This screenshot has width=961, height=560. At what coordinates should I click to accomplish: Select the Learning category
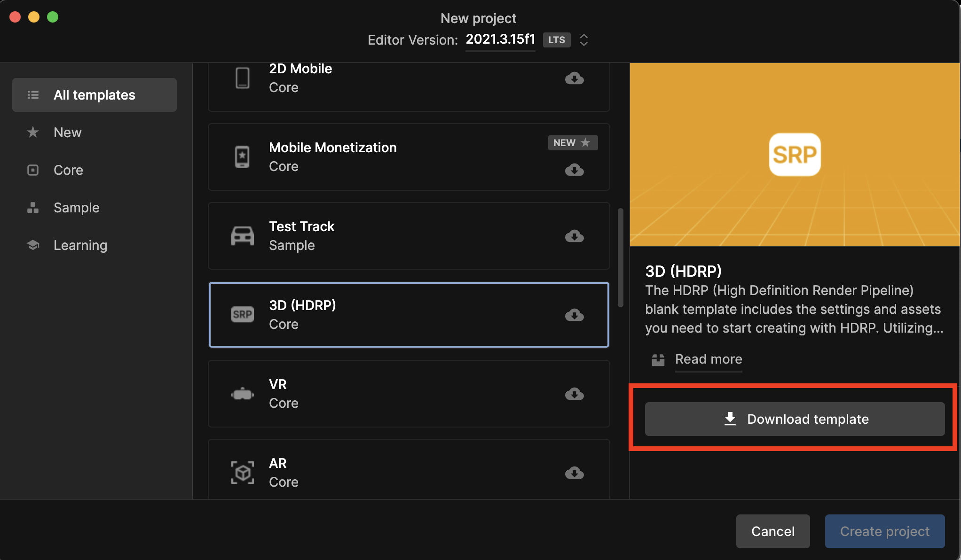click(80, 245)
